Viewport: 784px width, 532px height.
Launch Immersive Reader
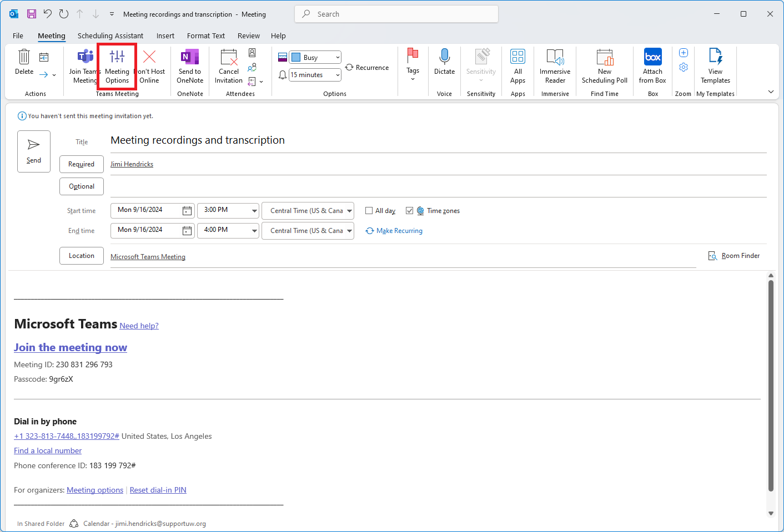[x=555, y=67]
